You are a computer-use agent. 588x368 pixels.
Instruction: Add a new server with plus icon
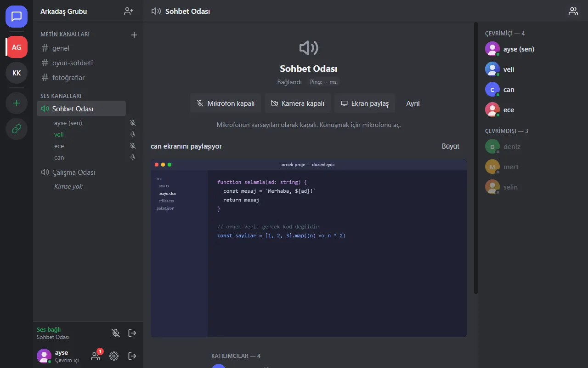[17, 103]
